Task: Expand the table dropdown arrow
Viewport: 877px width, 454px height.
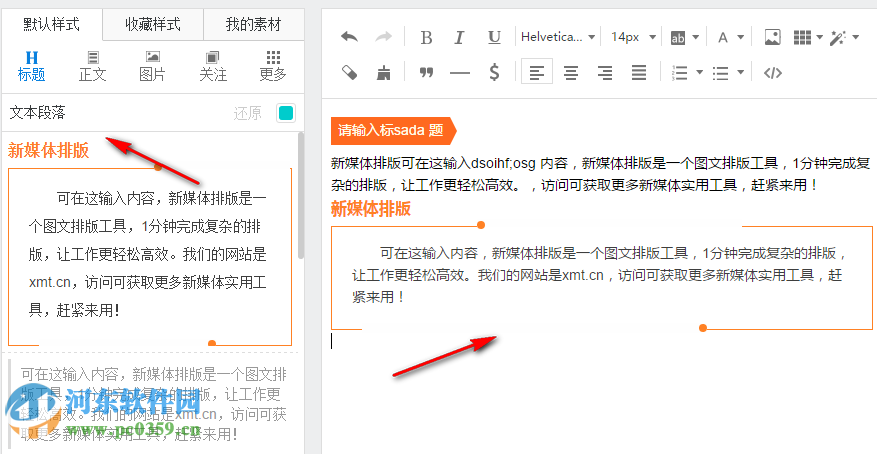Action: [819, 37]
